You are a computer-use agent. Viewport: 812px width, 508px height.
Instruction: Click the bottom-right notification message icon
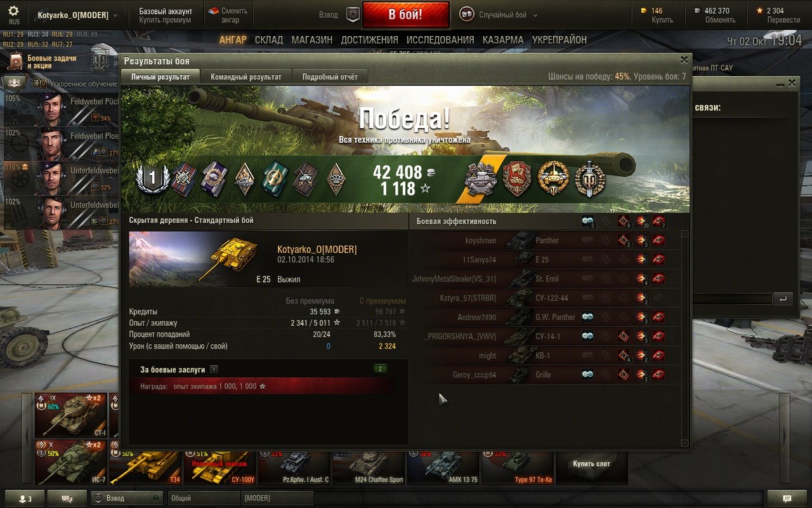point(787,498)
